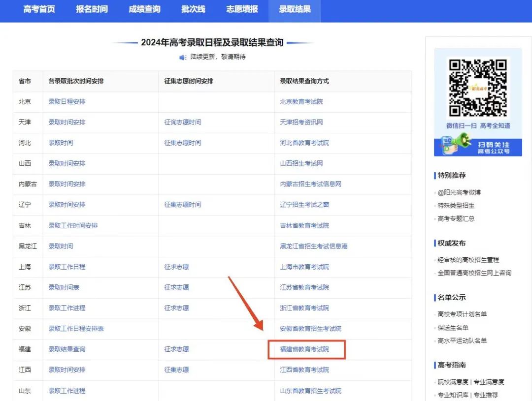532x401 pixels.
Task: Open Liaoning 征集志愿时间 link
Action: (183, 205)
